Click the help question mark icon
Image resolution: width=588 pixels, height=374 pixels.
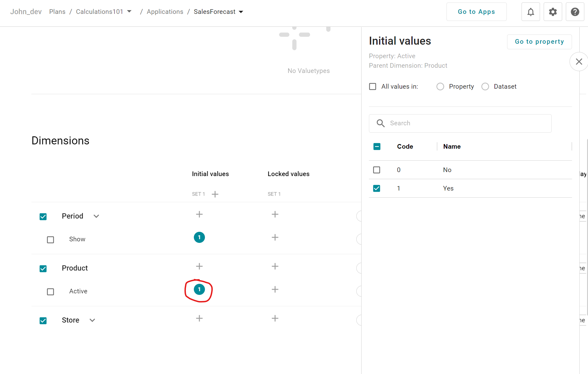[x=575, y=12]
